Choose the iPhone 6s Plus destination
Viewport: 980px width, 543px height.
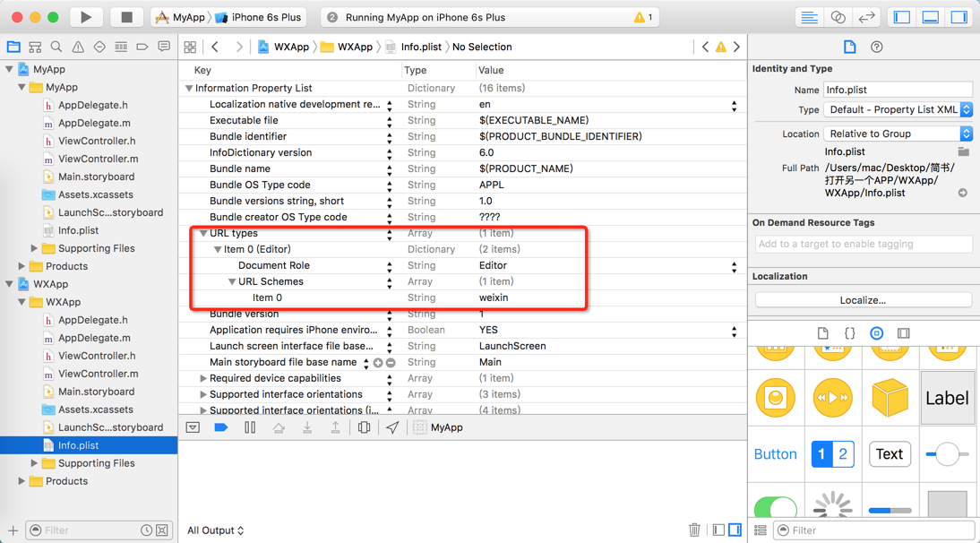point(258,18)
